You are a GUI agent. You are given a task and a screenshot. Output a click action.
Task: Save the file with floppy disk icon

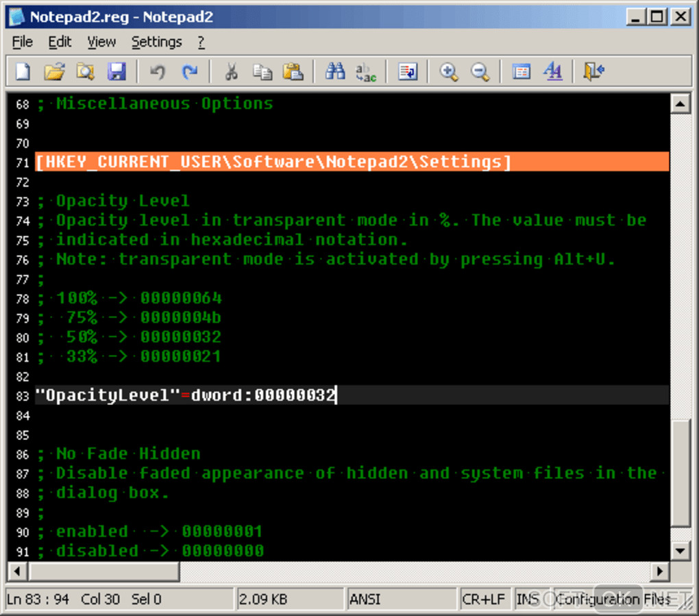click(x=116, y=71)
